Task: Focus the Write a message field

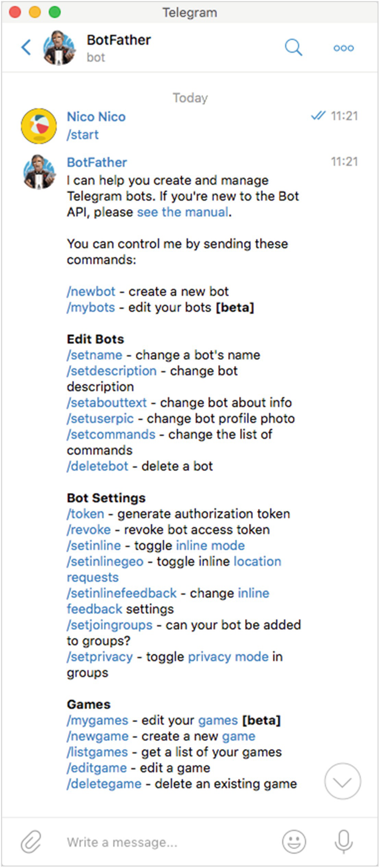Action: tap(165, 842)
